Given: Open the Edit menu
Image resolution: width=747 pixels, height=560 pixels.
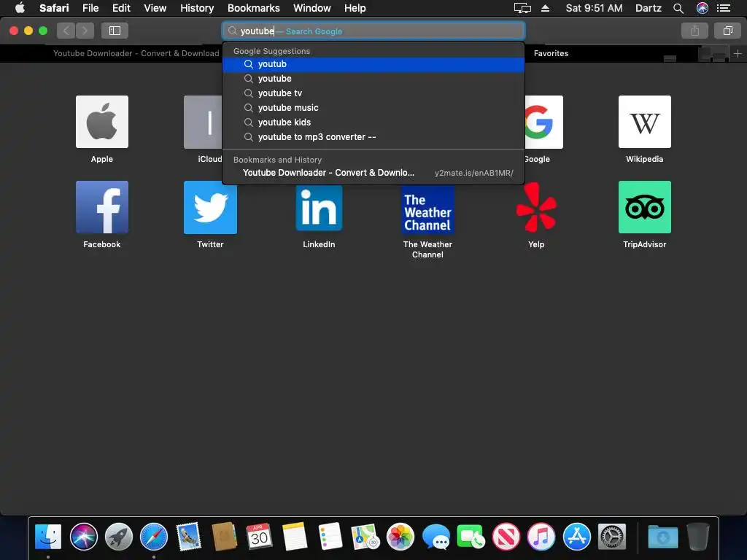Looking at the screenshot, I should pyautogui.click(x=121, y=8).
